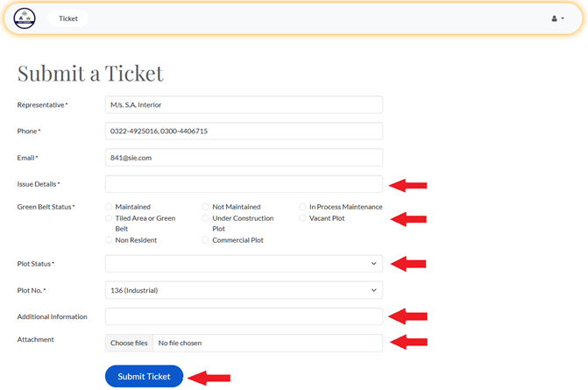Click the Representative input field
Viewport: 588px width, 390px height.
pos(244,105)
